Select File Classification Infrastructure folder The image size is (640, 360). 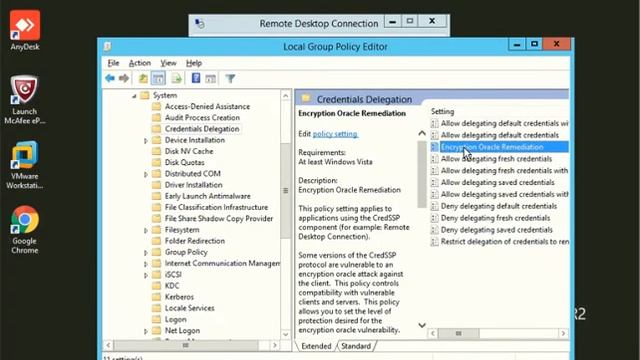(216, 207)
